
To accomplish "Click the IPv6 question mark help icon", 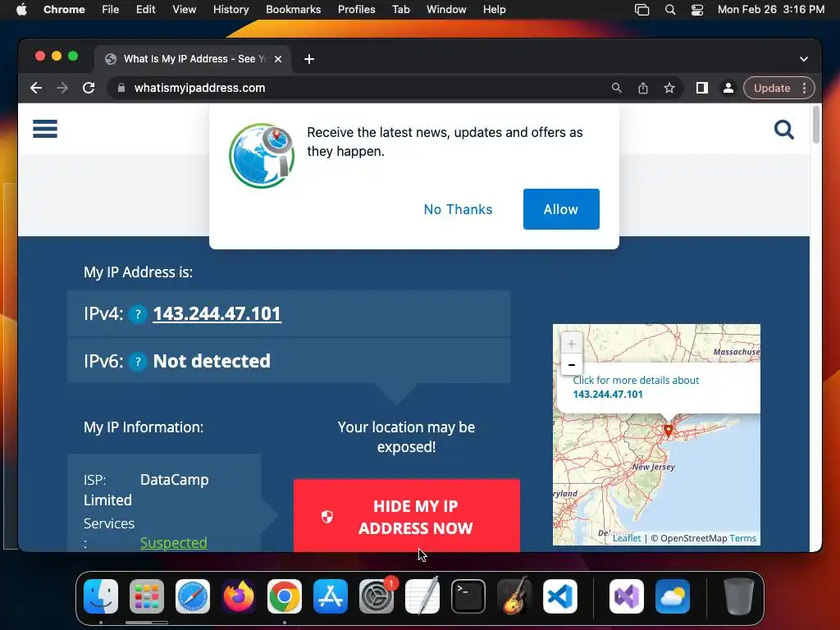I will pyautogui.click(x=138, y=362).
